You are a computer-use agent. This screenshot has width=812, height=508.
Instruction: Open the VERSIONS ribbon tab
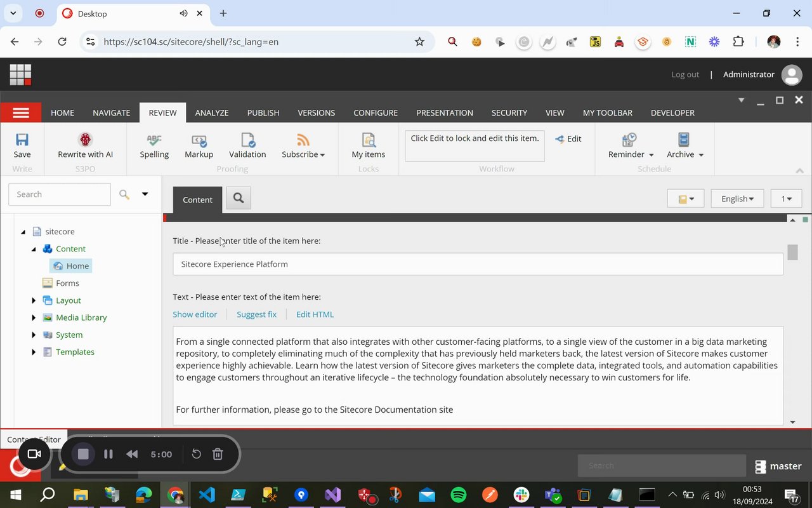point(317,112)
